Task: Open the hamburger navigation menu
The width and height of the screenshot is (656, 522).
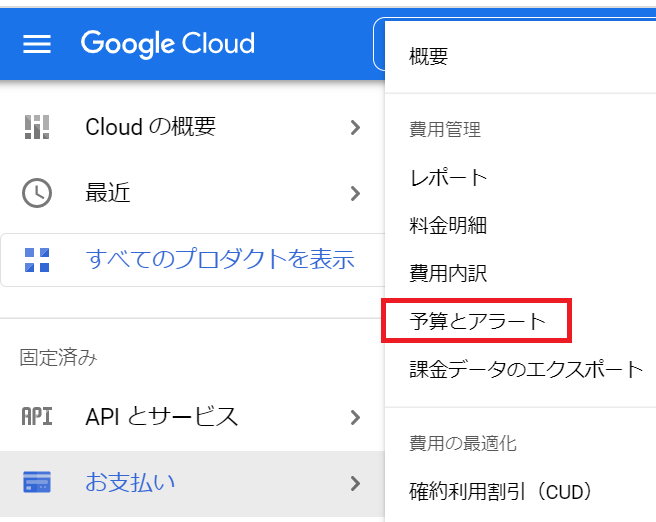Action: pyautogui.click(x=37, y=44)
